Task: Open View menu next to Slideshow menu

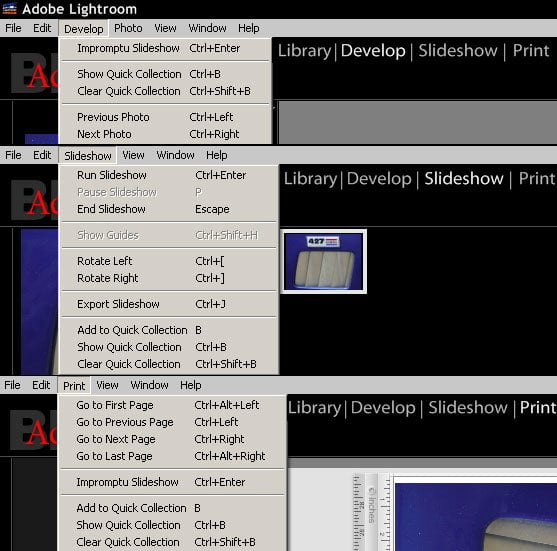Action: click(x=133, y=155)
